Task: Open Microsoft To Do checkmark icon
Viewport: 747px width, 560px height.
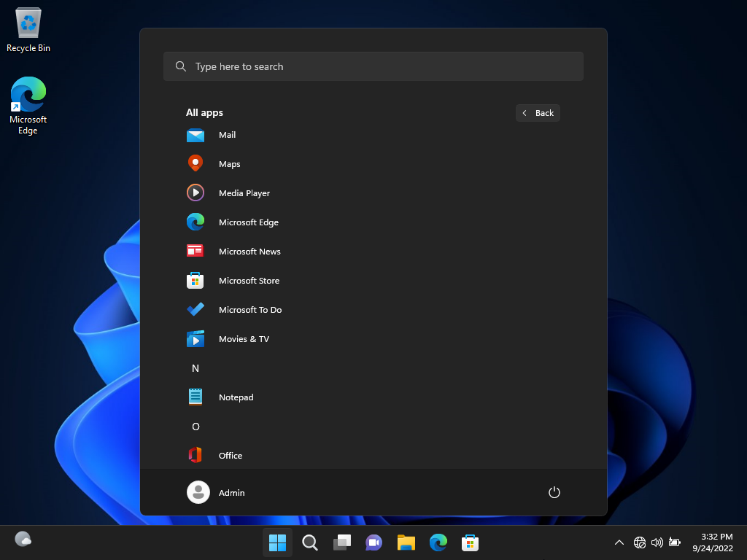Action: click(x=196, y=309)
